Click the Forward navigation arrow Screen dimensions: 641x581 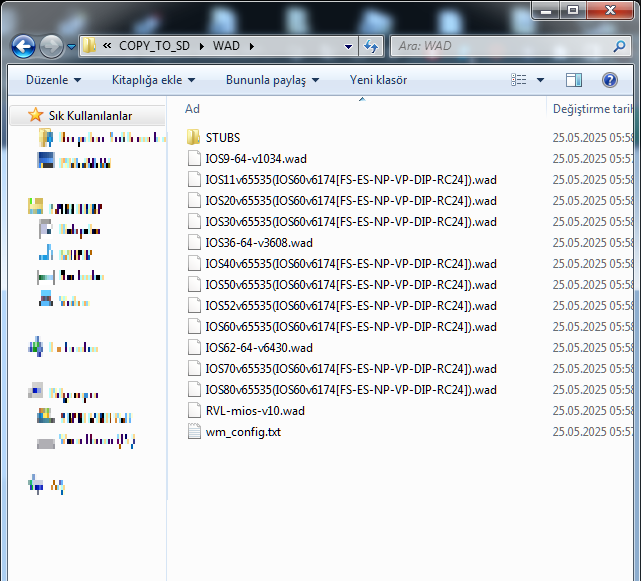pyautogui.click(x=51, y=46)
